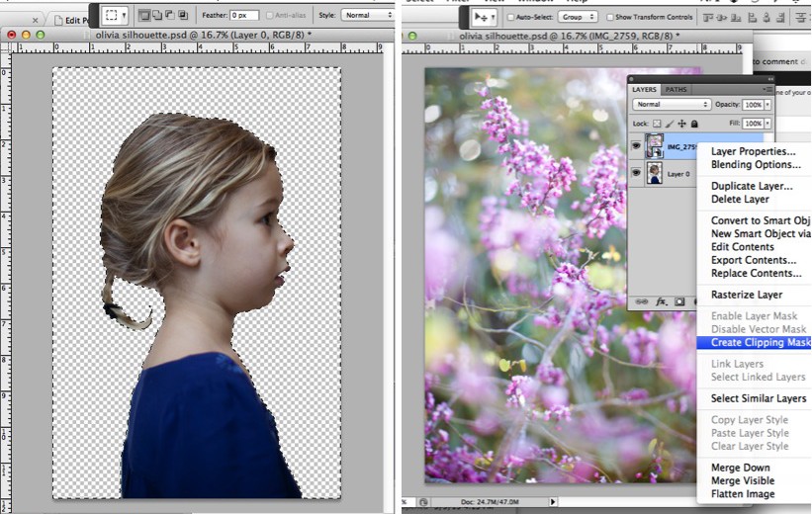The height and width of the screenshot is (514, 812).
Task: Choose Duplicate Layer… from context menu
Action: (x=752, y=186)
